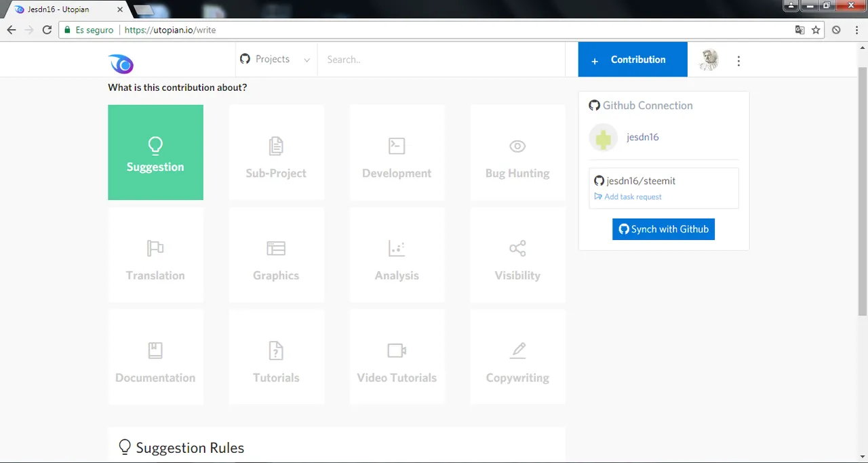Close the Jesdn16 - Utopian tab
Screen dimensions: 868x463
120,9
